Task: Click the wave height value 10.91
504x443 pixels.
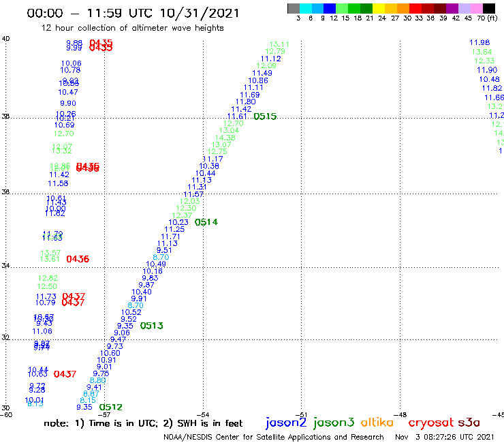Action: click(x=106, y=361)
